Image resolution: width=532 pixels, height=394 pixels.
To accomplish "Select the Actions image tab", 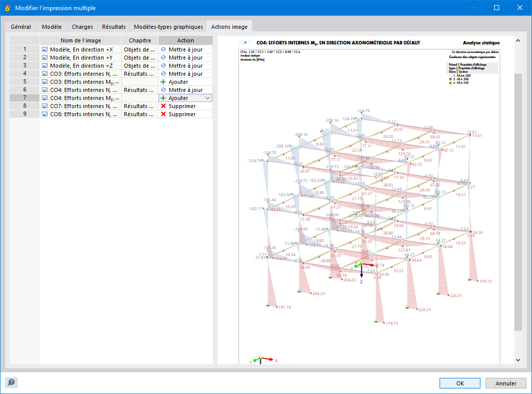I will [229, 26].
